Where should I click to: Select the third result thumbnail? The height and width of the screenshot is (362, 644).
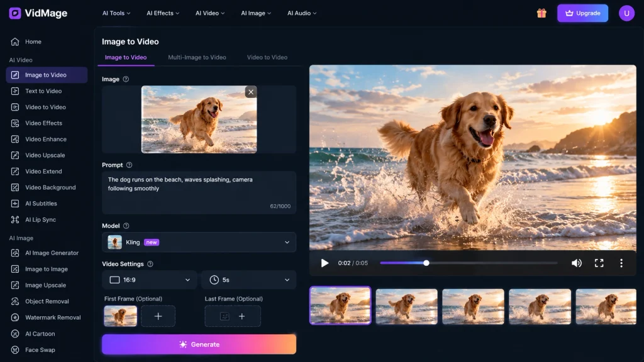tap(473, 307)
